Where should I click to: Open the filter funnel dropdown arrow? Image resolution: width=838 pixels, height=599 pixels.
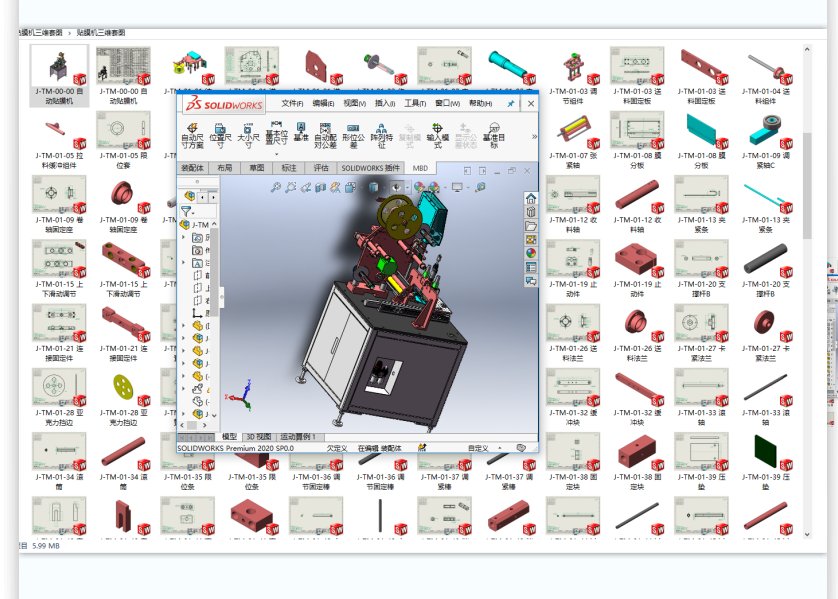tap(193, 213)
